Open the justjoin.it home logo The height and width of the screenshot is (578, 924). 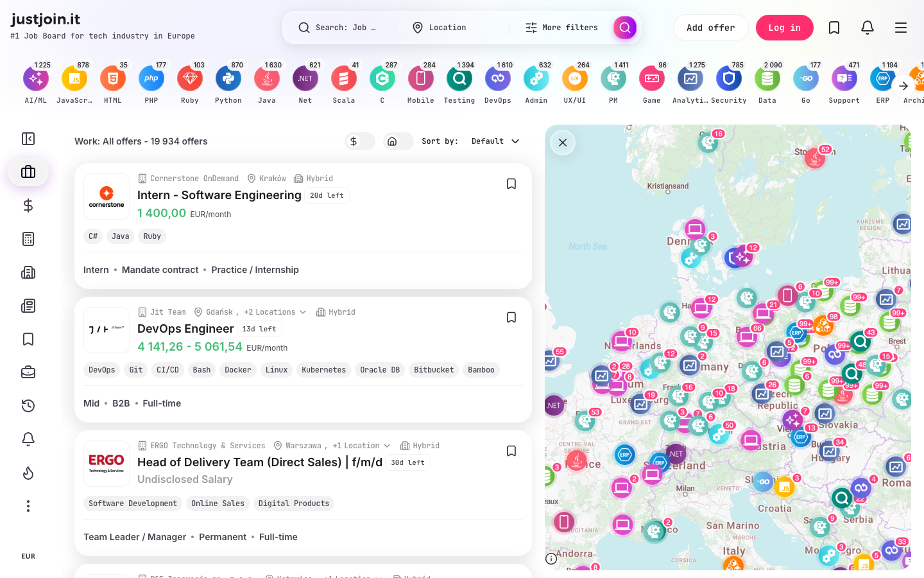tap(46, 19)
